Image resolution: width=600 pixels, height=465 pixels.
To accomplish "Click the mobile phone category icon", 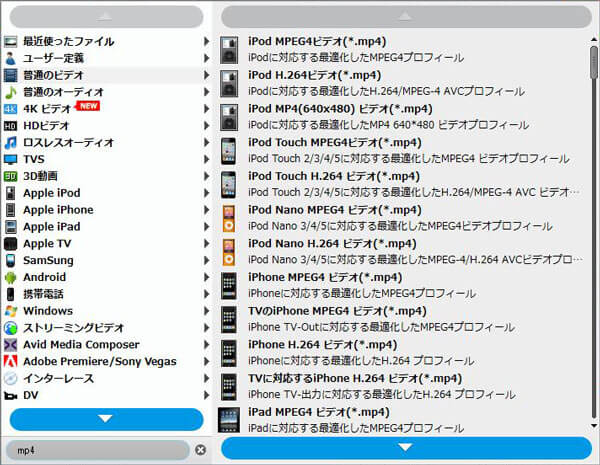I will 11,294.
